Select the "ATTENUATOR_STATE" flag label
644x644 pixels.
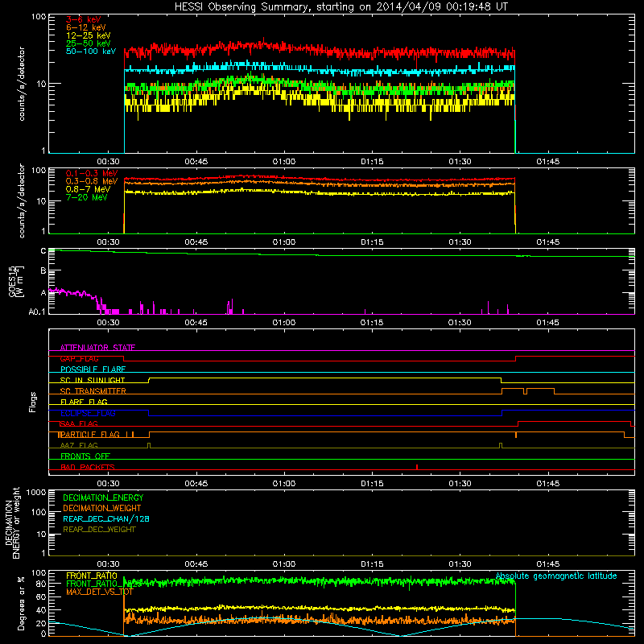(97, 348)
